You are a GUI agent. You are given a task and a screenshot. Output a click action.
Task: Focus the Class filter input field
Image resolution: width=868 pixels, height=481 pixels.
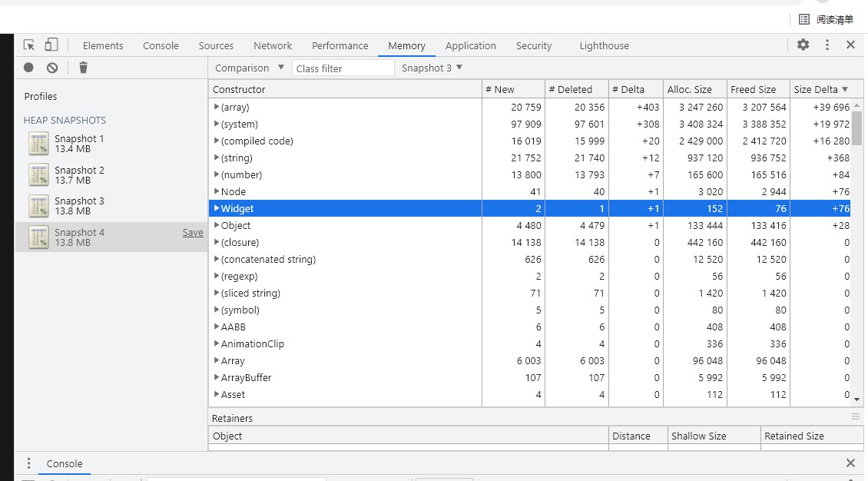343,68
